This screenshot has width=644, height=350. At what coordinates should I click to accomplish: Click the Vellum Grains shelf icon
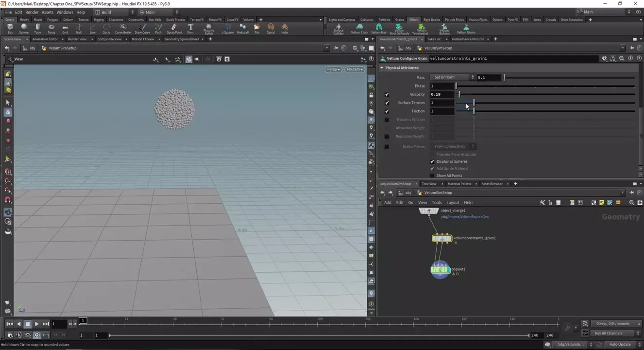coord(466,28)
